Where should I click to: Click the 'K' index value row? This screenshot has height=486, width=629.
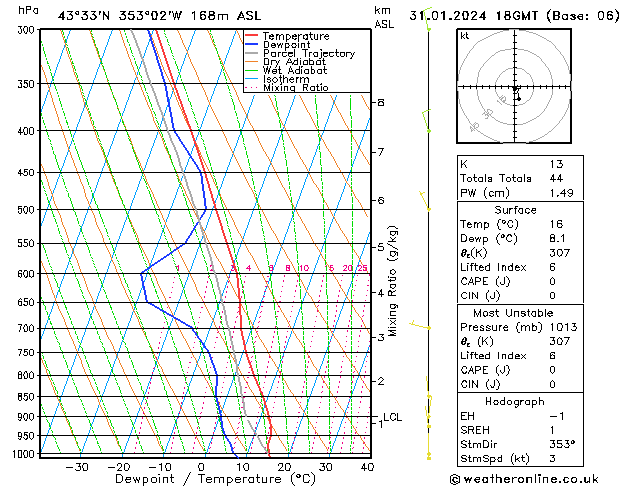click(520, 164)
